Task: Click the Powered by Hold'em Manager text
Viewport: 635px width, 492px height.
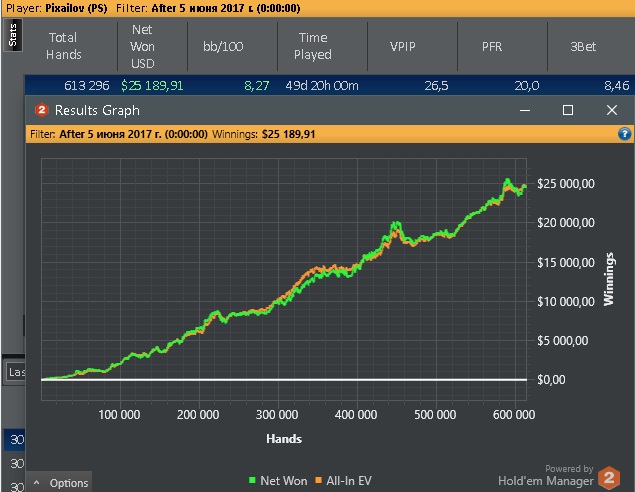Action: 546,475
